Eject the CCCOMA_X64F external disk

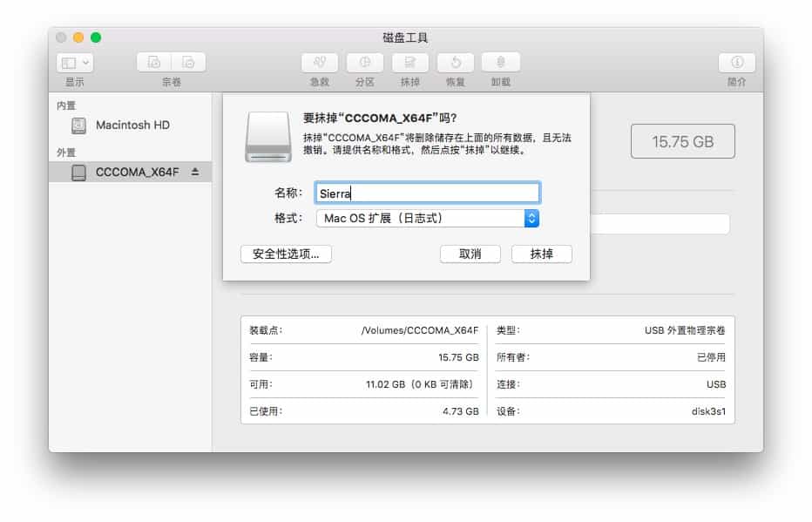(195, 173)
